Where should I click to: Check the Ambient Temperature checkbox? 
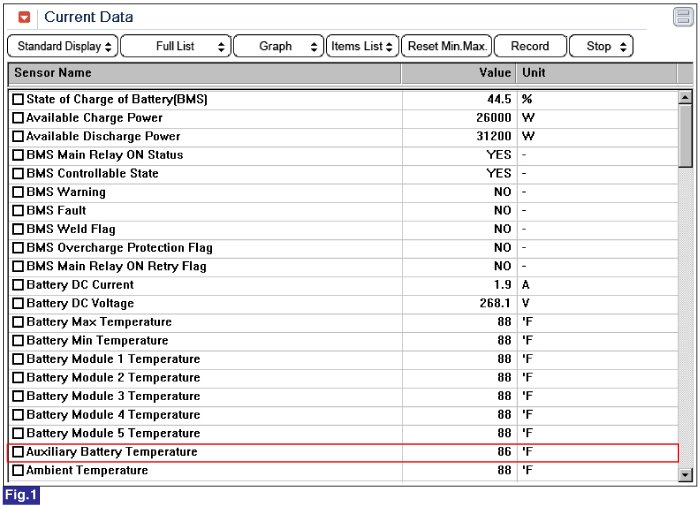point(18,471)
